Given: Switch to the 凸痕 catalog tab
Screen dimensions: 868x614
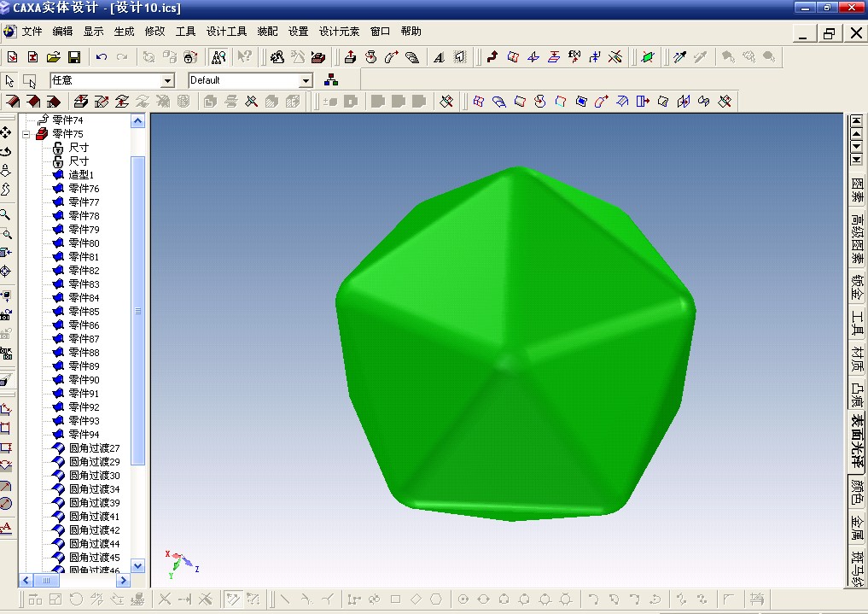Looking at the screenshot, I should pyautogui.click(x=856, y=395).
